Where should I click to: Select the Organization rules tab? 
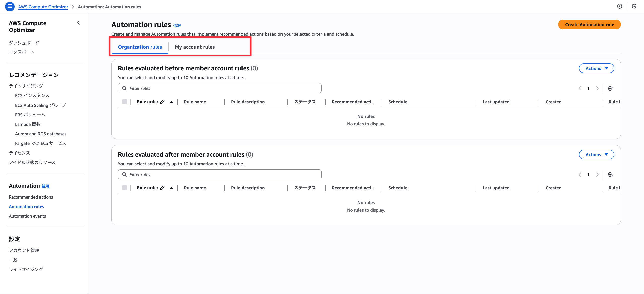tap(140, 47)
